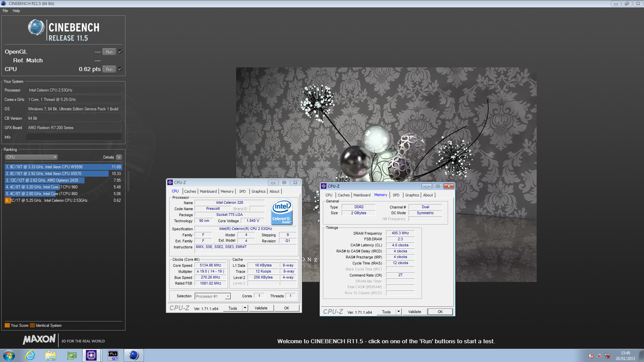
Task: Click the Multiplier x 19.0 value
Action: (x=211, y=271)
